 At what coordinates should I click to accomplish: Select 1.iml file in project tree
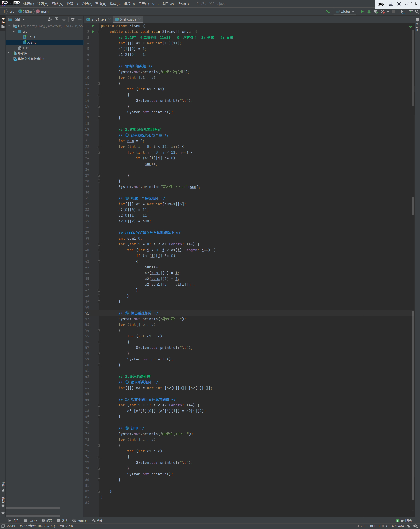click(24, 48)
